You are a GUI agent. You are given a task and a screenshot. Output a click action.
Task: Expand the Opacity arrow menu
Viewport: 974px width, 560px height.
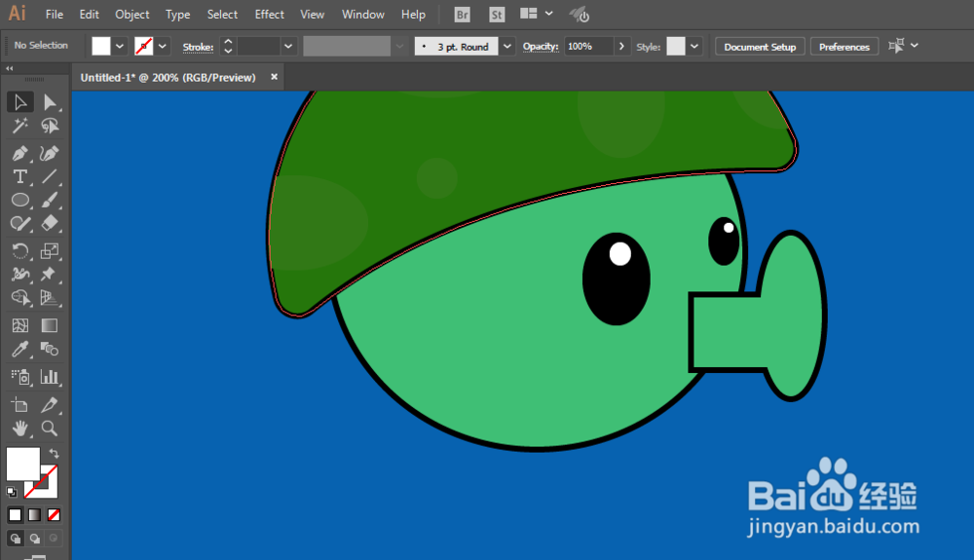(621, 46)
